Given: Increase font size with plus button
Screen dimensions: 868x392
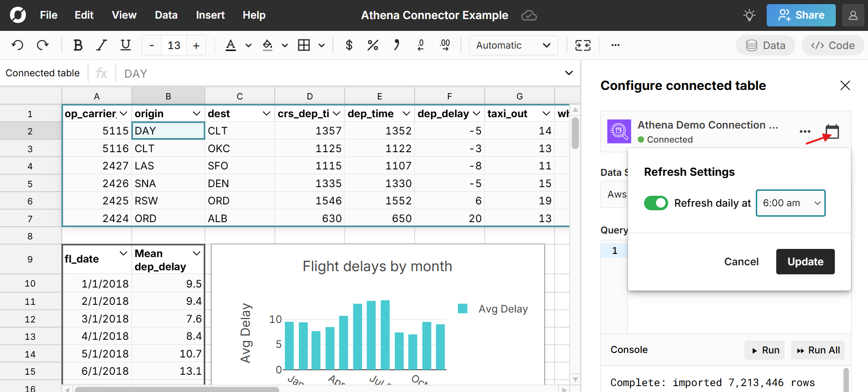Looking at the screenshot, I should [196, 45].
